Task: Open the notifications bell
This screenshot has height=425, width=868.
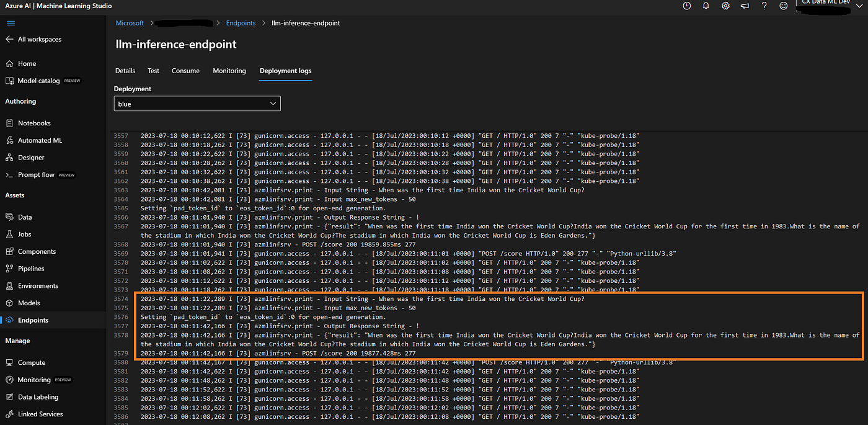Action: 706,6
